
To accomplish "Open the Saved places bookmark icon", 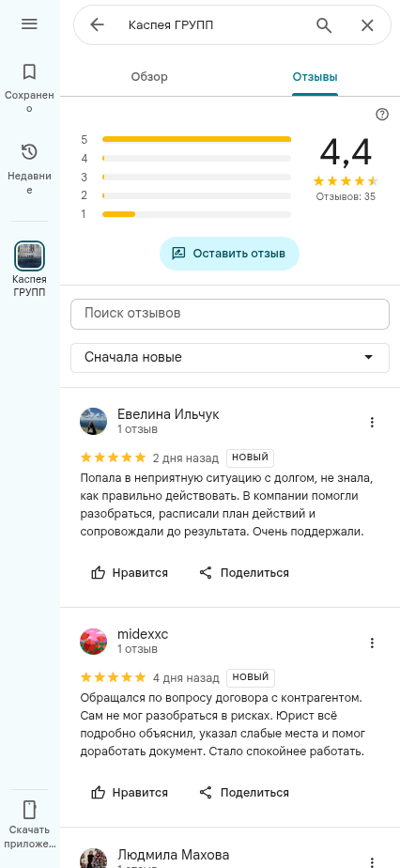I will (29, 72).
